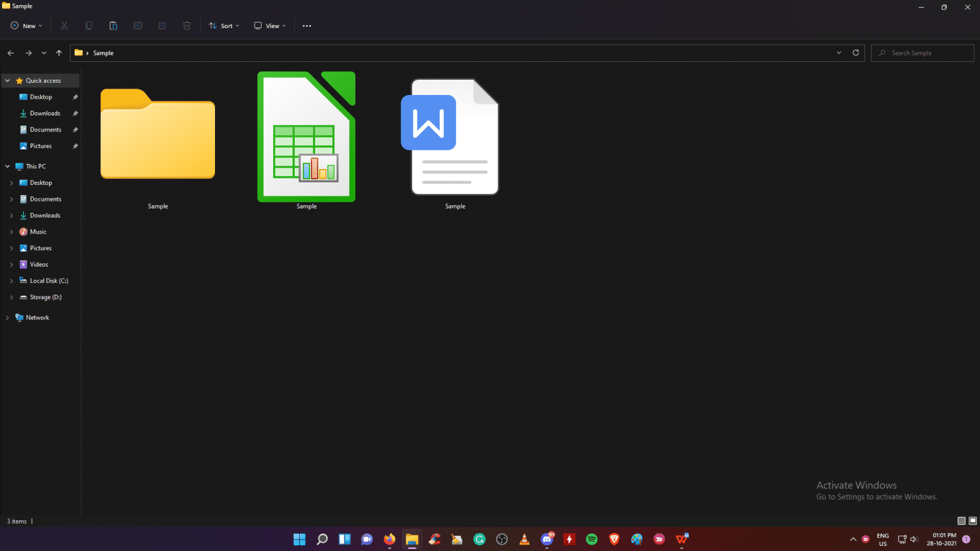Launch Spotify from the taskbar
Screen dimensions: 980x551
(591, 539)
